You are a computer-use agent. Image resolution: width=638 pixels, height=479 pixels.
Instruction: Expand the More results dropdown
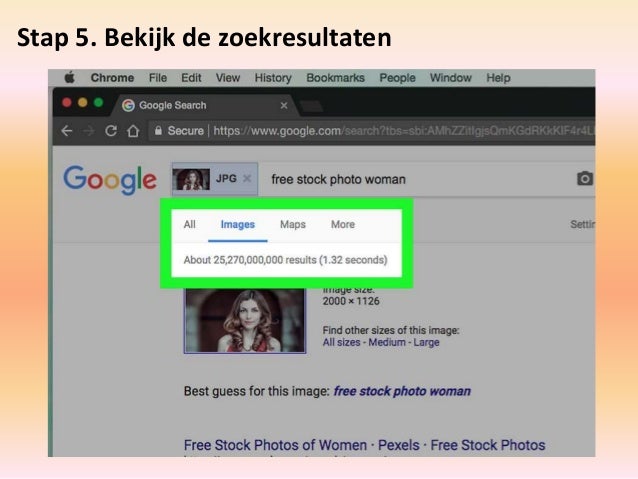point(343,224)
